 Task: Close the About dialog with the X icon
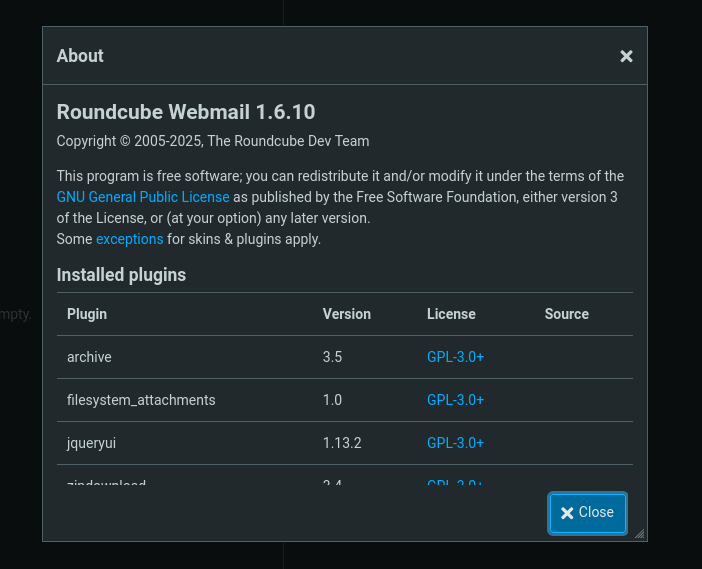pyautogui.click(x=626, y=56)
